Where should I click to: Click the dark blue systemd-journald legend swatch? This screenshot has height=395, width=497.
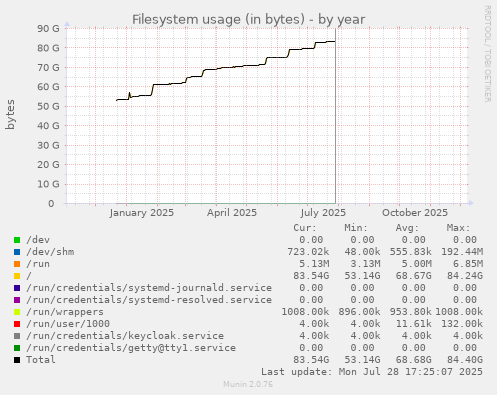tap(17, 288)
